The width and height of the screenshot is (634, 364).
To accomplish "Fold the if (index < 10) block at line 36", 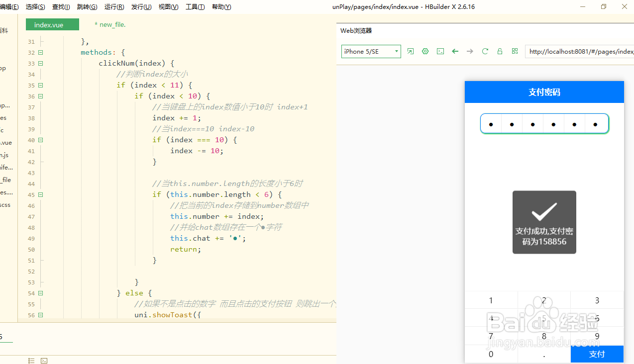I will [41, 96].
